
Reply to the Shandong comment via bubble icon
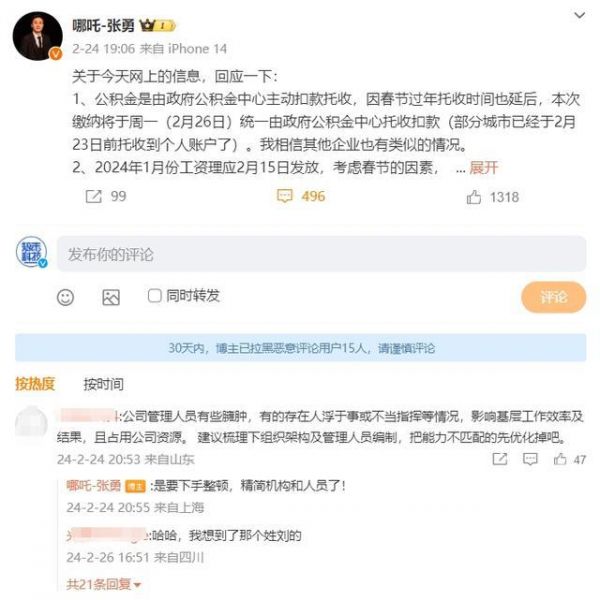(530, 458)
